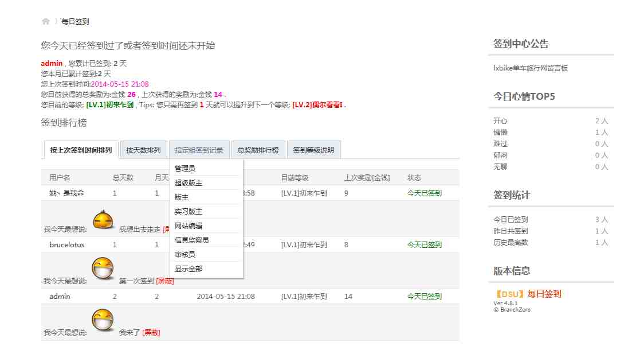Click 开心 mood in TOP5 list
This screenshot has height=358, width=644.
pos(500,121)
